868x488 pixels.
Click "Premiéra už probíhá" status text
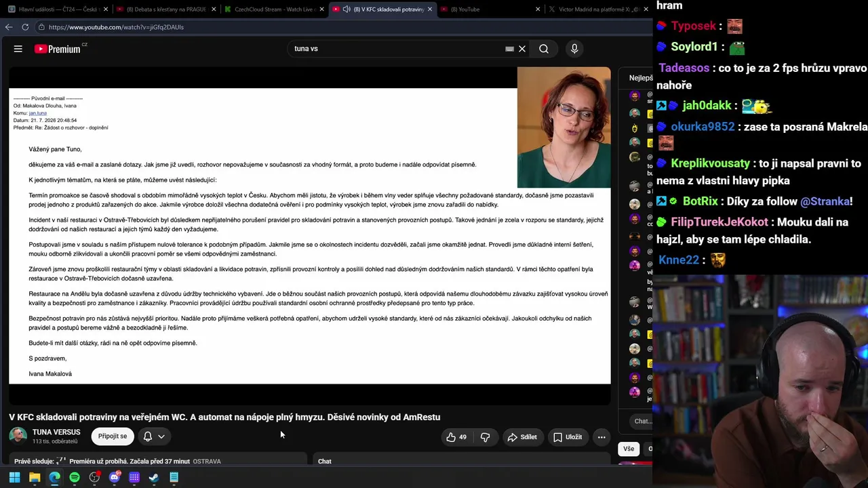coord(130,462)
